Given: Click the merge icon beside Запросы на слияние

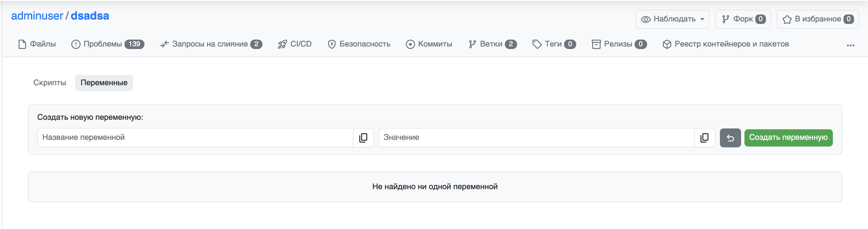Looking at the screenshot, I should pos(164,44).
